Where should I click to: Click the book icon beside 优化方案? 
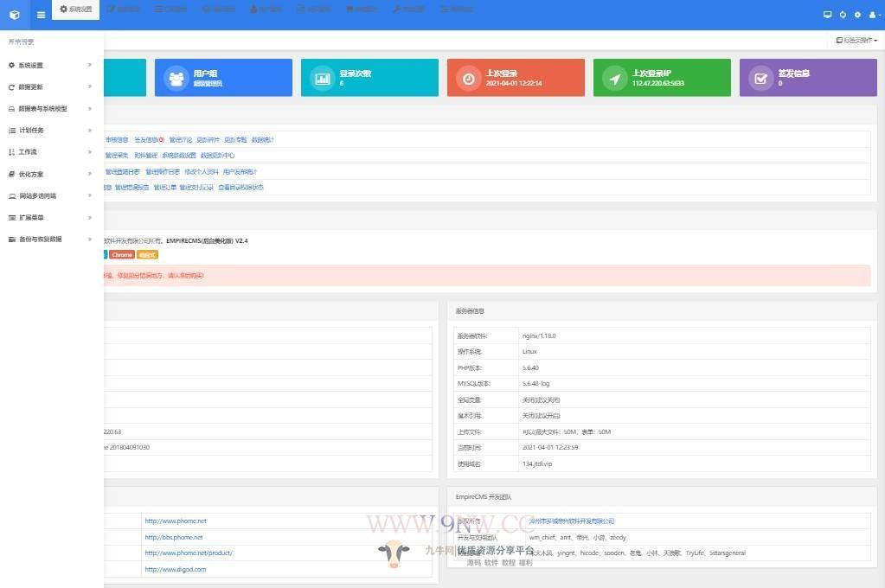tap(11, 175)
